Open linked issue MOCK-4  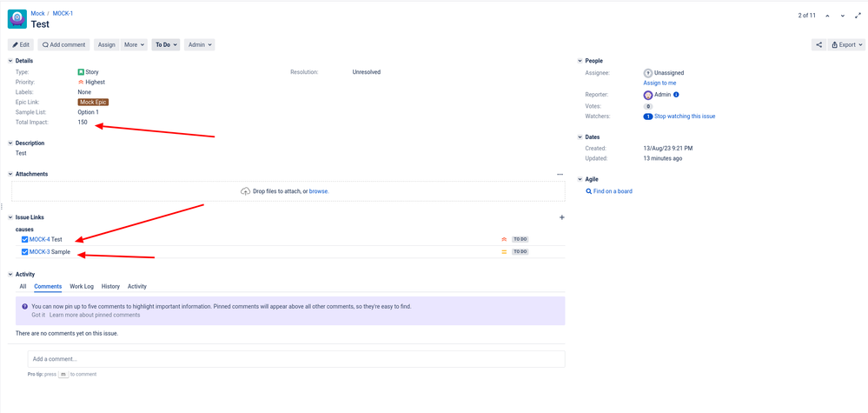39,239
